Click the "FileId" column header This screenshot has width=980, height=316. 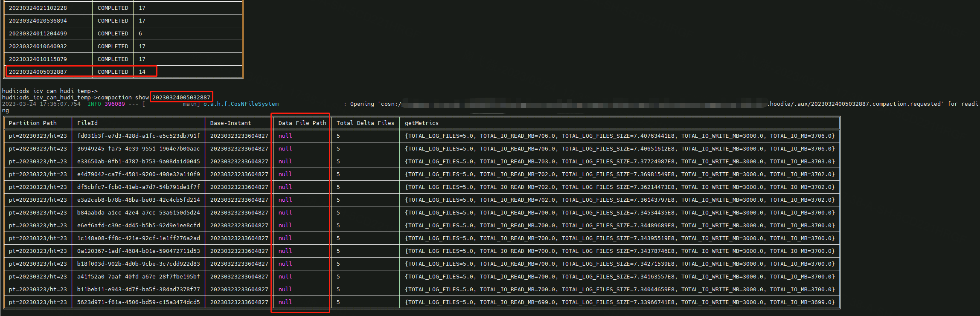click(x=87, y=123)
